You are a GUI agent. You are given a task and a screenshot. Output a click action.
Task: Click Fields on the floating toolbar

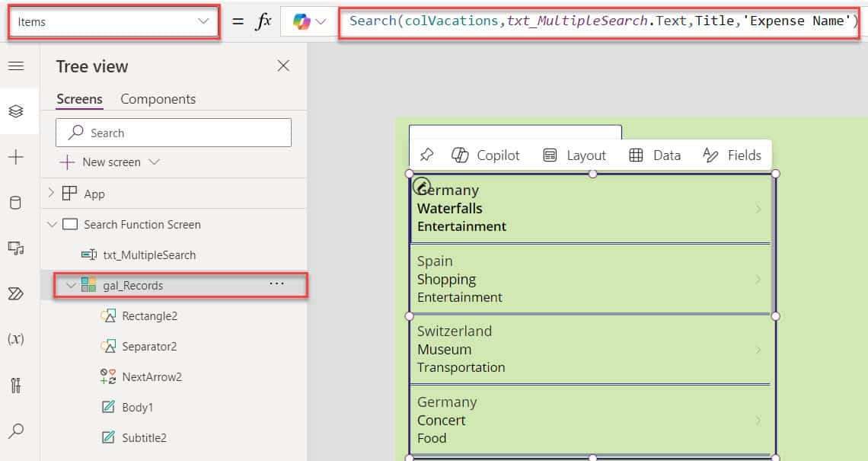[x=732, y=155]
